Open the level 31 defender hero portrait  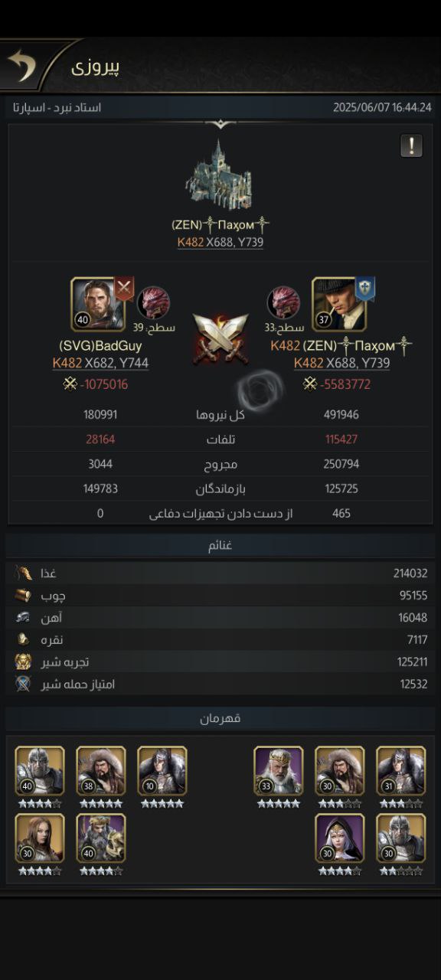401,771
